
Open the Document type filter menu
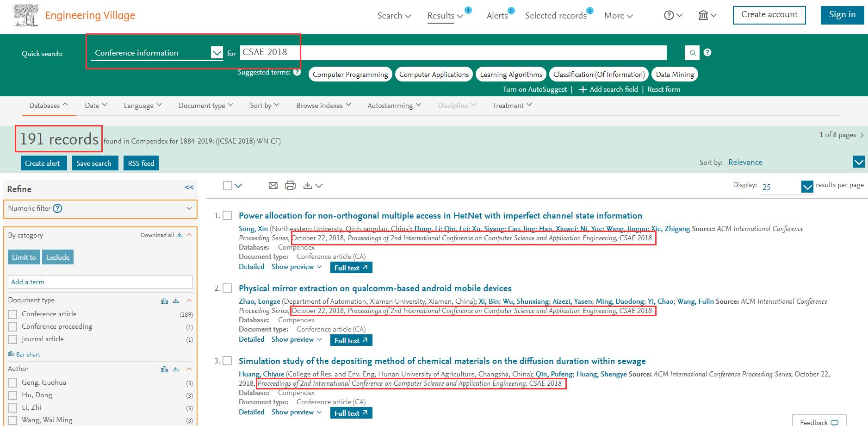click(206, 106)
